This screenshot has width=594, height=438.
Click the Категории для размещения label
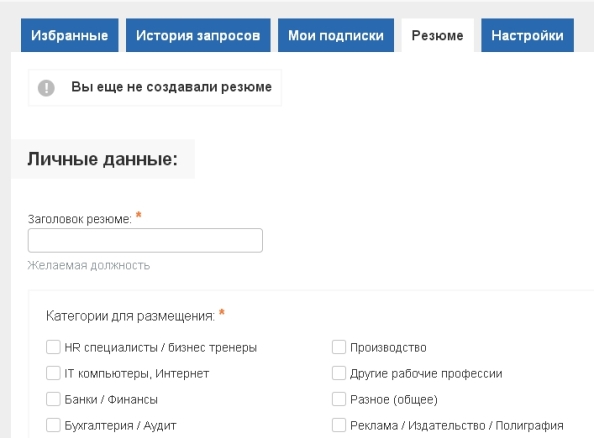[x=130, y=316]
